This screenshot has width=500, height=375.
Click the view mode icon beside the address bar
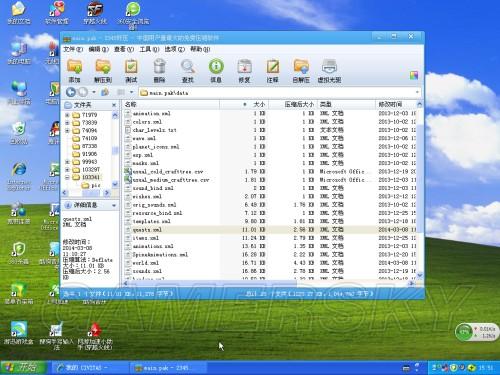click(121, 92)
